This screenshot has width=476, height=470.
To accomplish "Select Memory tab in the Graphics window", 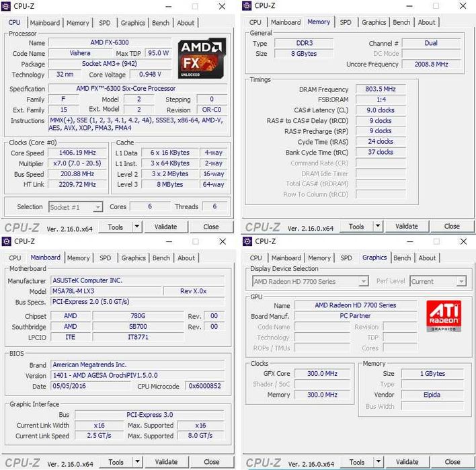I will pyautogui.click(x=319, y=258).
